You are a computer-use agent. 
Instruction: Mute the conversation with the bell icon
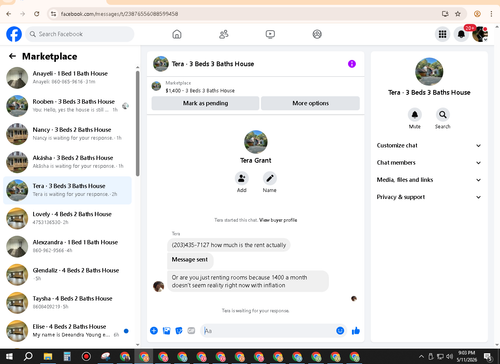click(x=415, y=115)
